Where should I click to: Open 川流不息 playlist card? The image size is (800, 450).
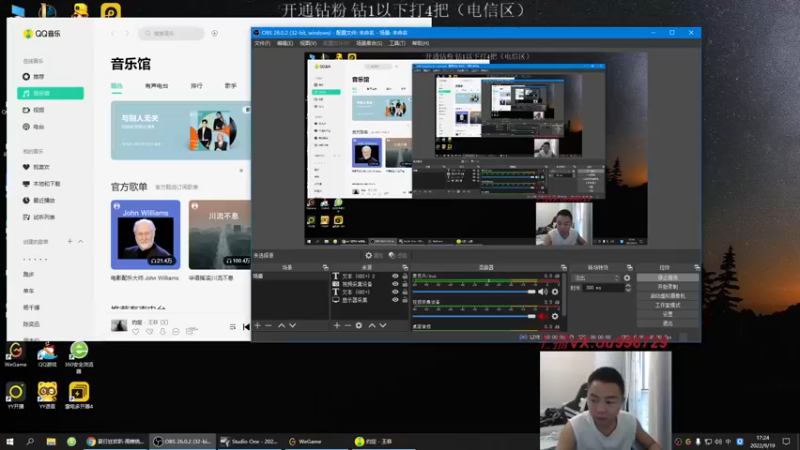pos(220,235)
